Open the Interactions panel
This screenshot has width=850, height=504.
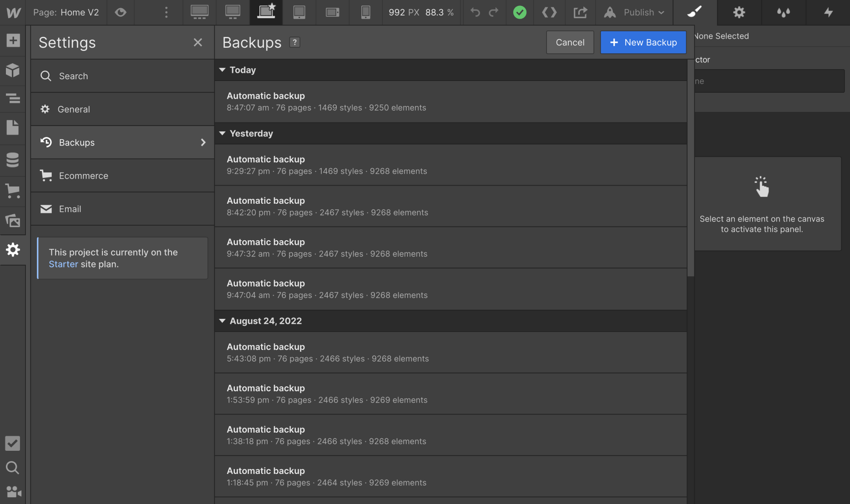click(x=828, y=12)
